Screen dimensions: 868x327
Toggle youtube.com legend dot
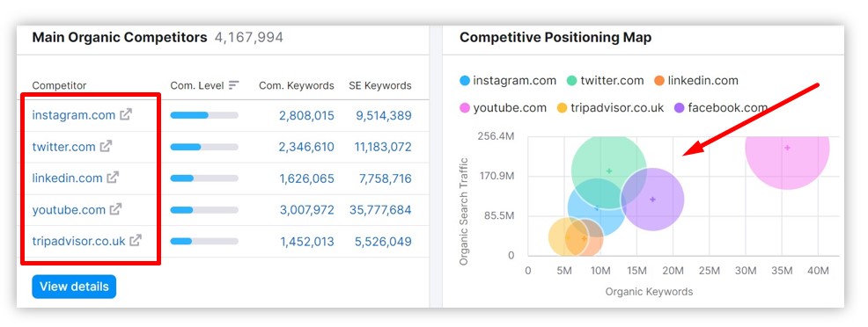pos(465,108)
